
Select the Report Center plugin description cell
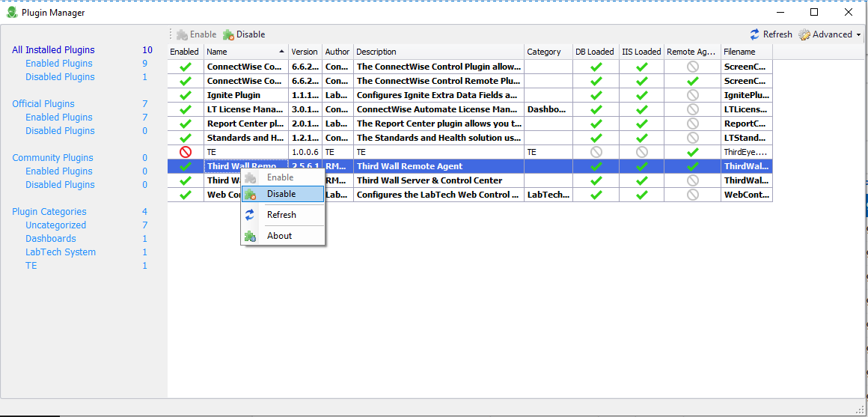click(x=439, y=124)
